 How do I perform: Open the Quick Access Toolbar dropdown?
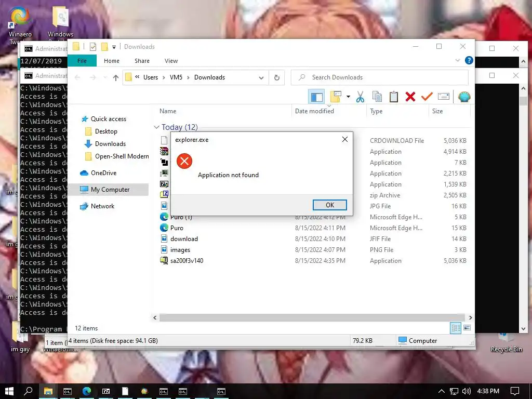114,47
